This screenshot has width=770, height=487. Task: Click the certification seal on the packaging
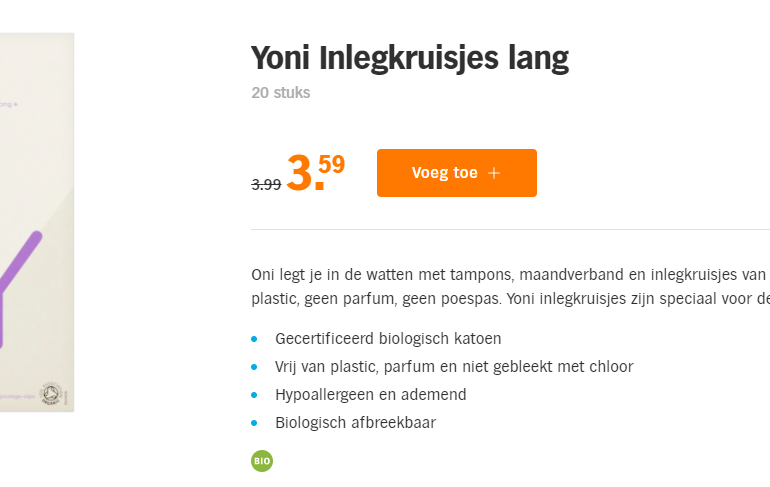[x=50, y=393]
